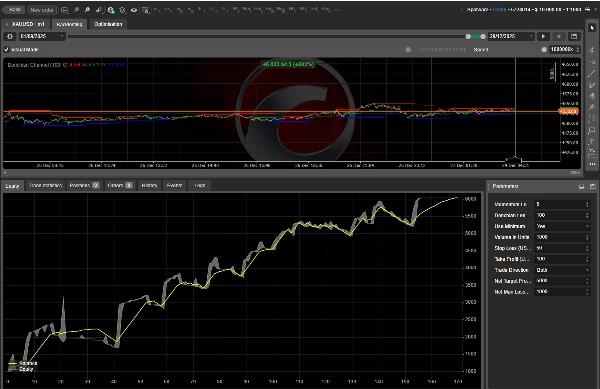Open the Trade statistics tab
Viewport: 600px width, 389px height.
point(45,186)
